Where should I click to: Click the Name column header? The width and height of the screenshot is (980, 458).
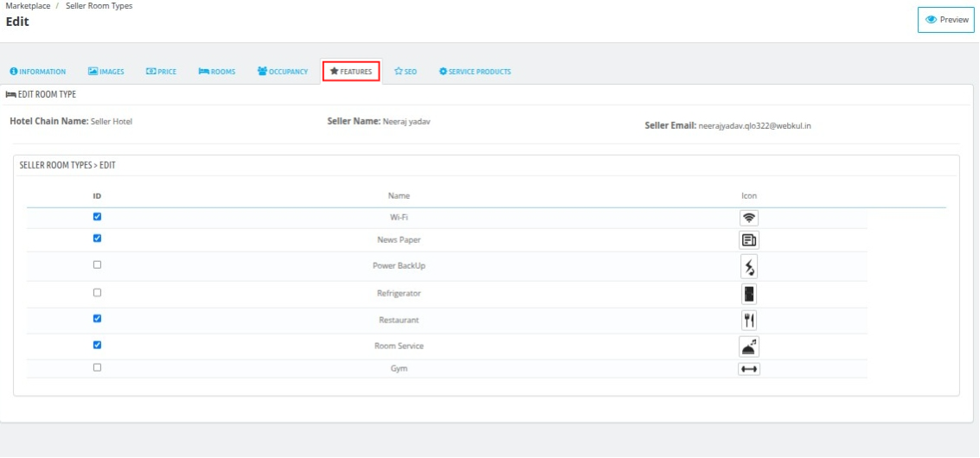399,195
